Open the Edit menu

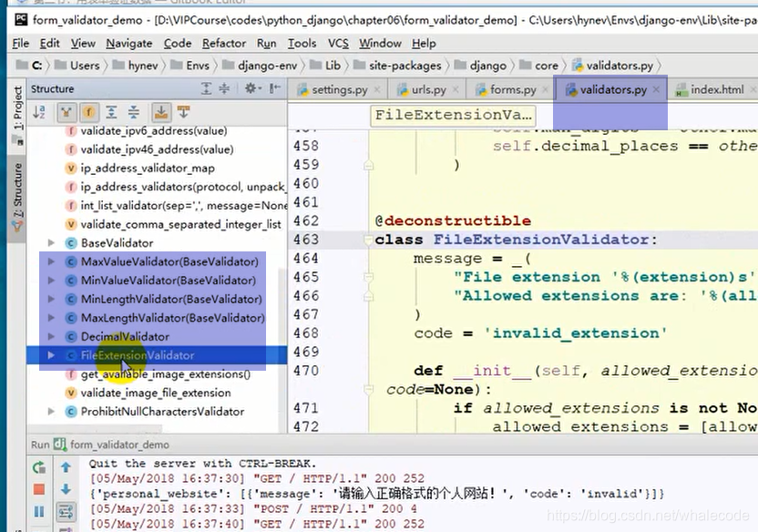tap(50, 44)
